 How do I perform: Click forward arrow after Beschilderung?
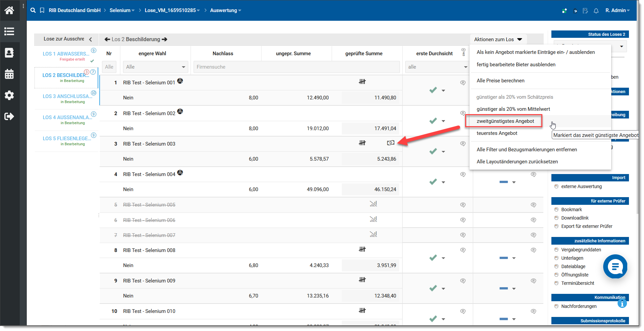pos(165,39)
